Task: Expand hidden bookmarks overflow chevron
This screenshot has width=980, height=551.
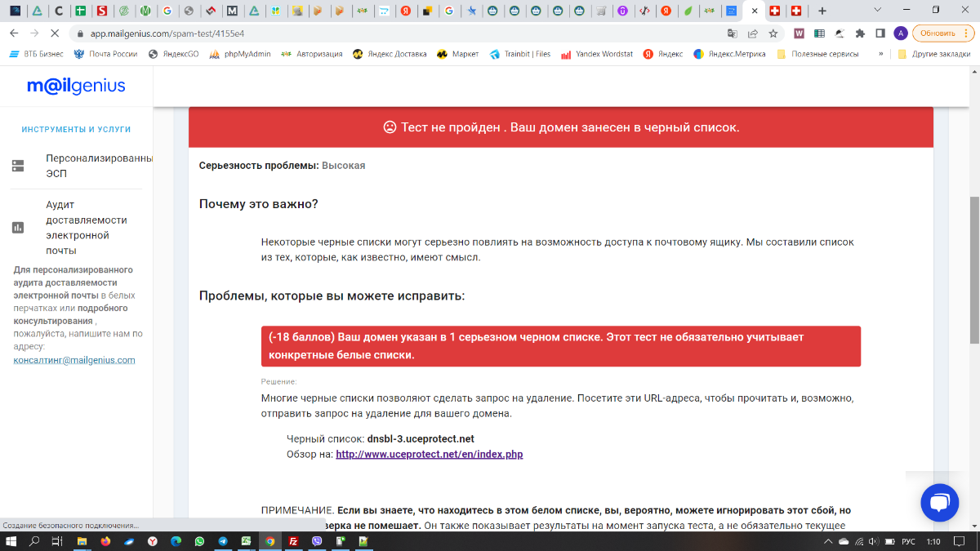Action: (x=880, y=54)
